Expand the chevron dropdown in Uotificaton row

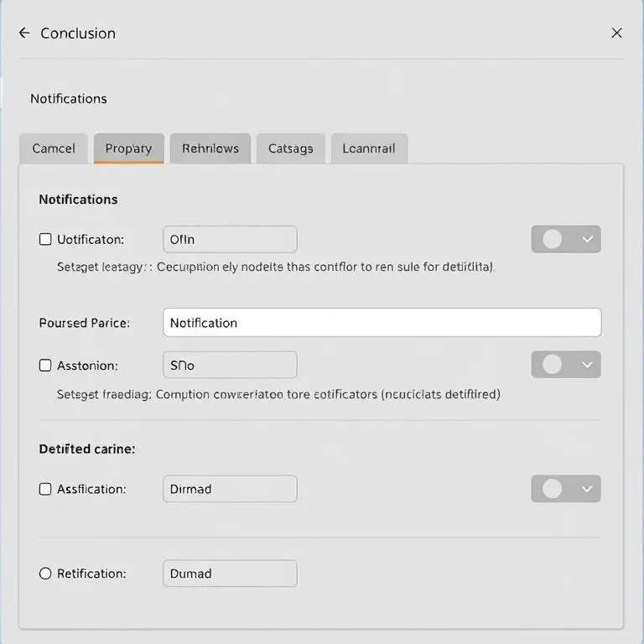588,239
